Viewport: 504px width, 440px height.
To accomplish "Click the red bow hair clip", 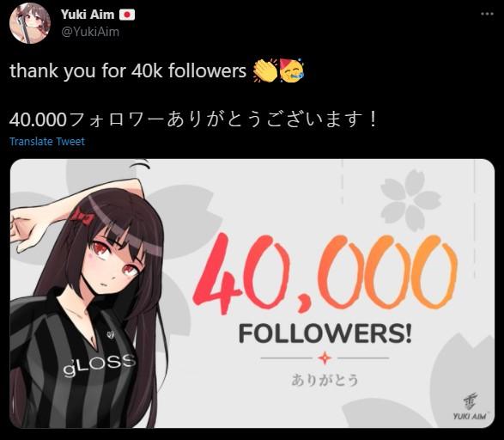I will 83,217.
